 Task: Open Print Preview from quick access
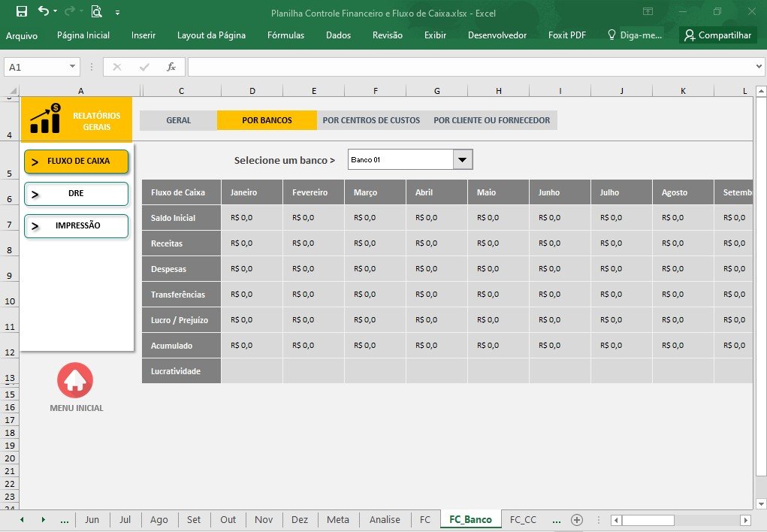point(96,12)
